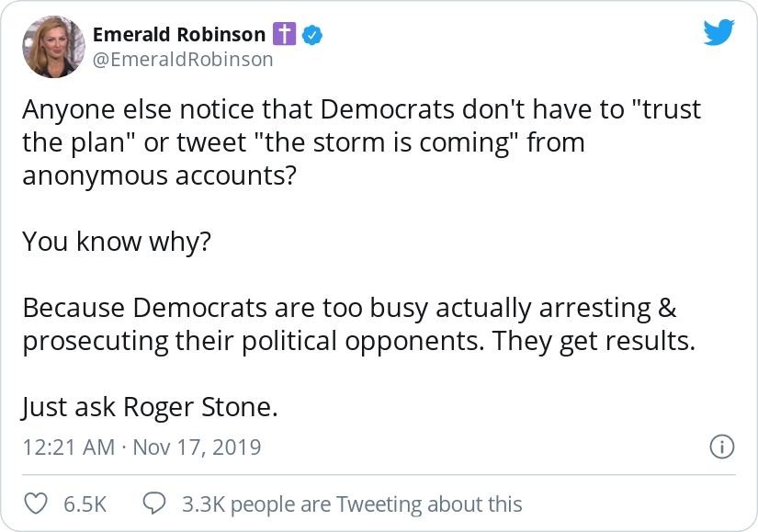
Task: Click the heart like icon
Action: [36, 504]
